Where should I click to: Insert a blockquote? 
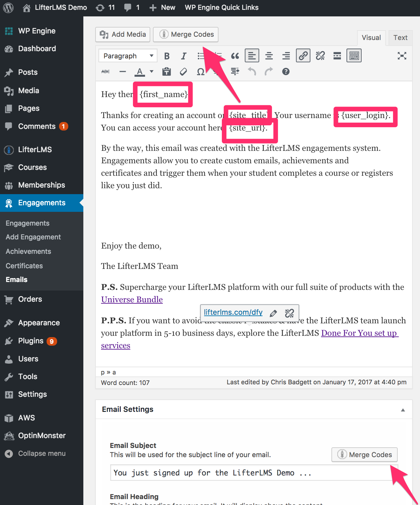coord(235,56)
